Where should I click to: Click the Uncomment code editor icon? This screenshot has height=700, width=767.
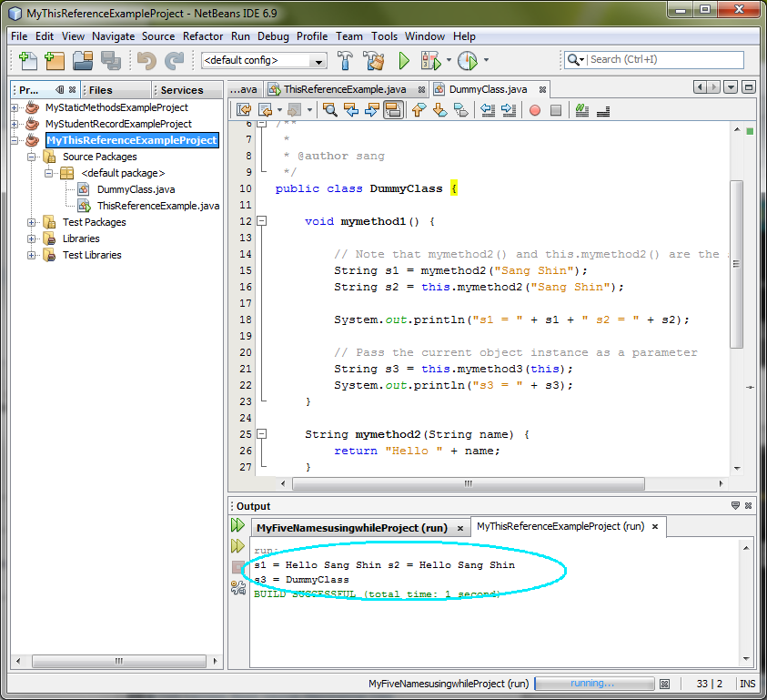[603, 111]
